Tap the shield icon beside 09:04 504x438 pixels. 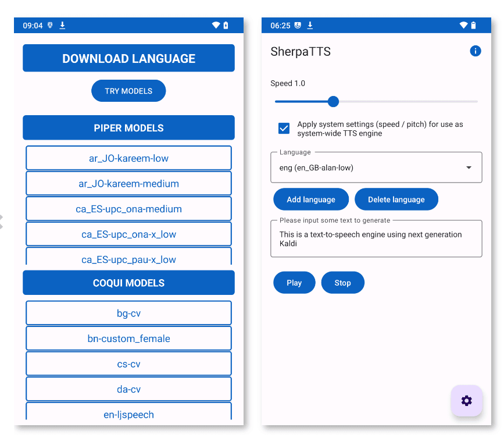(x=50, y=25)
